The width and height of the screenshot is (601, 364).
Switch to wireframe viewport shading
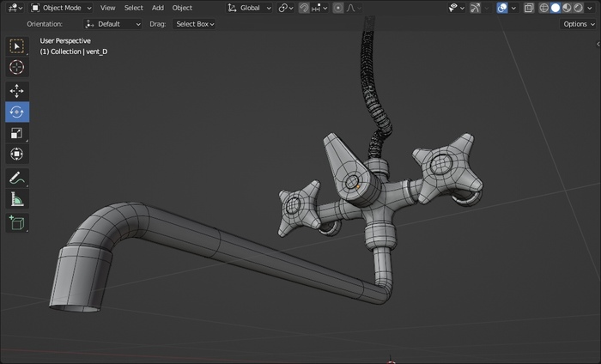pyautogui.click(x=543, y=8)
